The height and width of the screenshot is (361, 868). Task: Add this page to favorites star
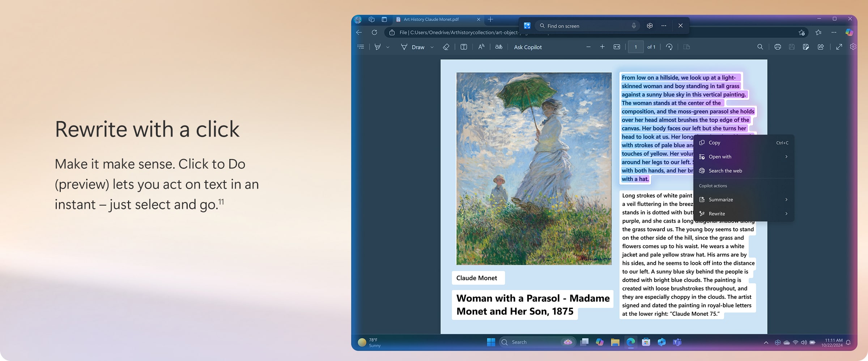802,33
